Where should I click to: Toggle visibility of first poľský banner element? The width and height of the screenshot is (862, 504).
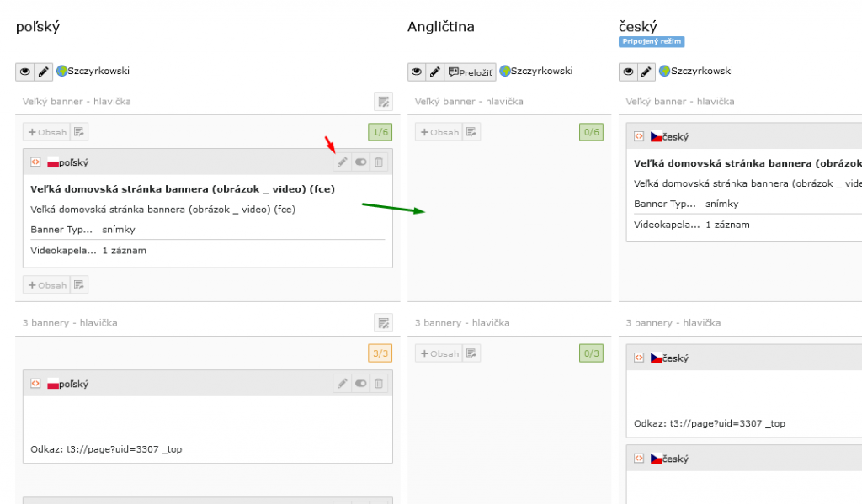coord(360,162)
